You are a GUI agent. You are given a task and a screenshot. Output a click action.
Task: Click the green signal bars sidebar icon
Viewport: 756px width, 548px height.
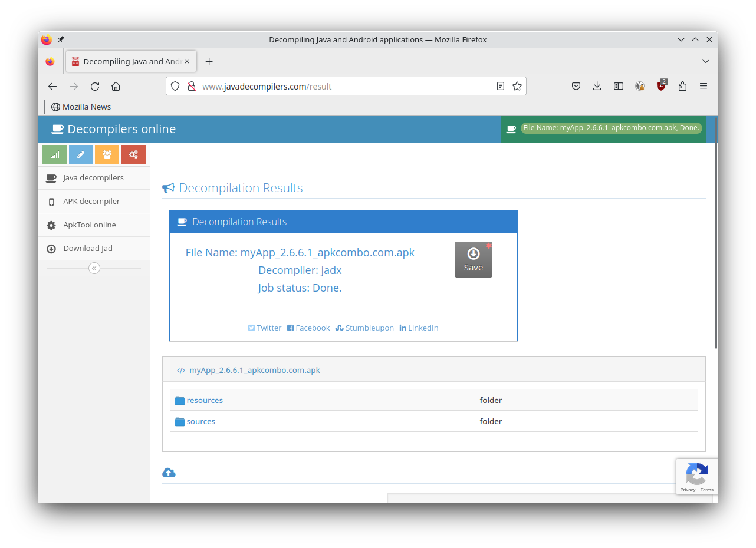[54, 154]
